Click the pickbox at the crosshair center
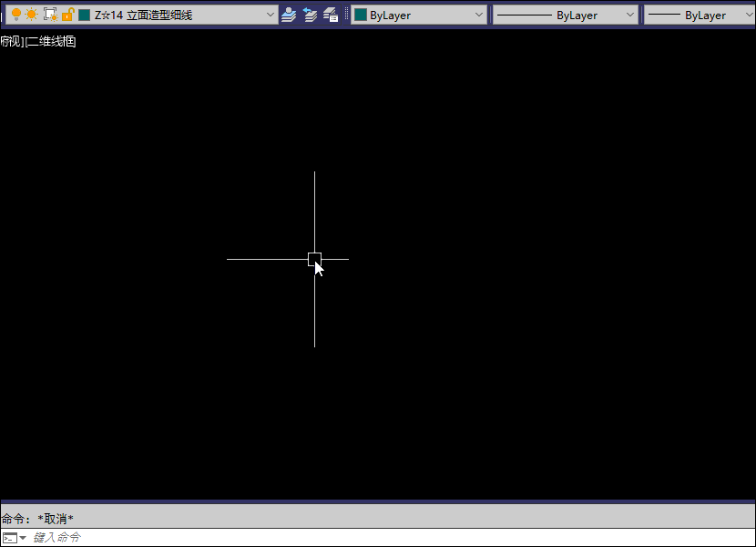The image size is (756, 547). 314,259
